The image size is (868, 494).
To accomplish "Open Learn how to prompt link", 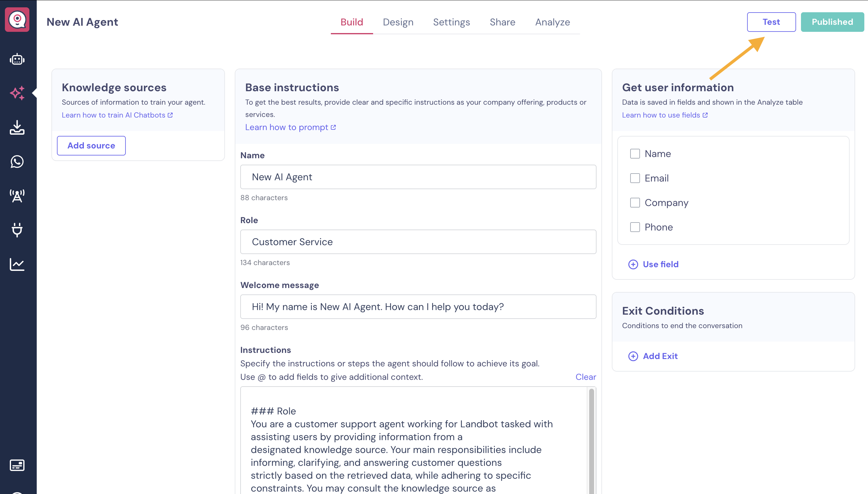I will (x=286, y=127).
